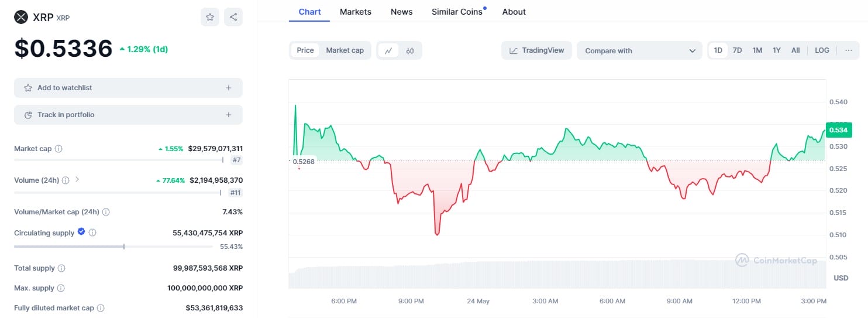Expand the Volume (24h) chevron arrow
The image size is (868, 318).
point(77,180)
